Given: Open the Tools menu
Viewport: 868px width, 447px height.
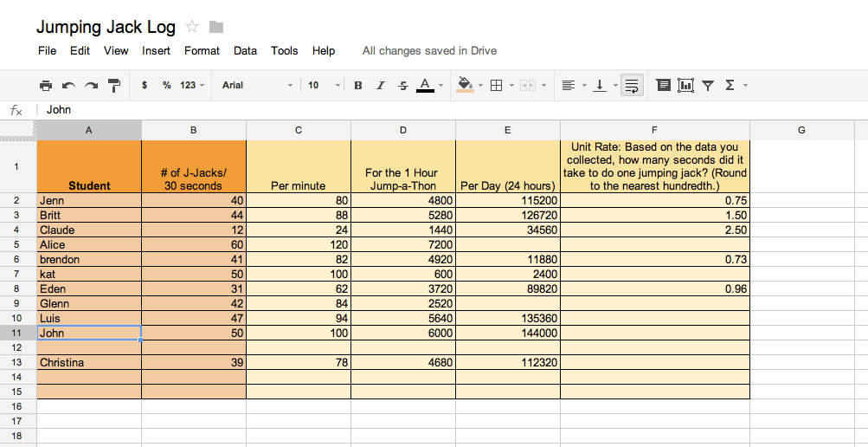Looking at the screenshot, I should click(285, 50).
